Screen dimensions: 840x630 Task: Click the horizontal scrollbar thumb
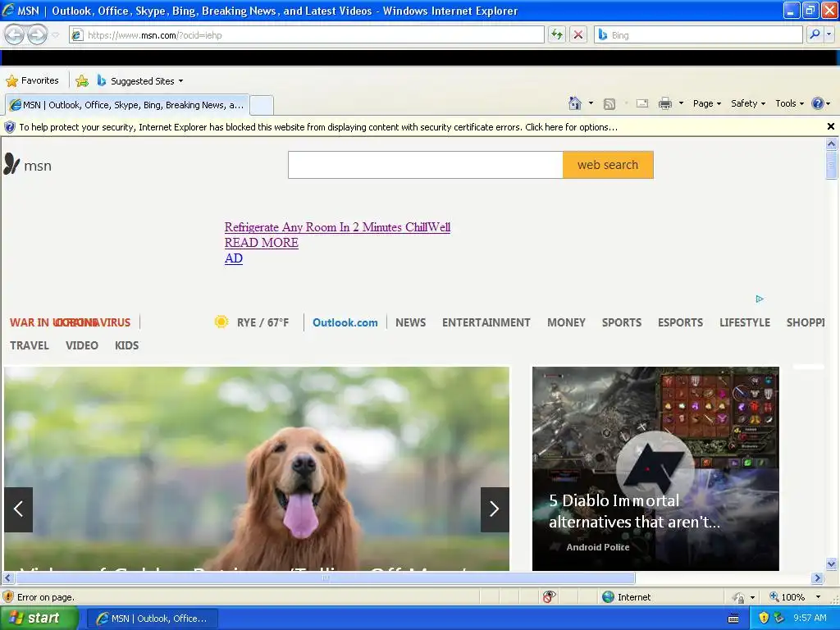(x=326, y=578)
